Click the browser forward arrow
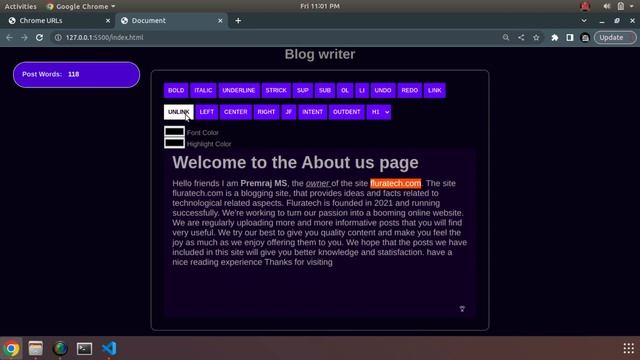The image size is (640, 360). point(24,37)
